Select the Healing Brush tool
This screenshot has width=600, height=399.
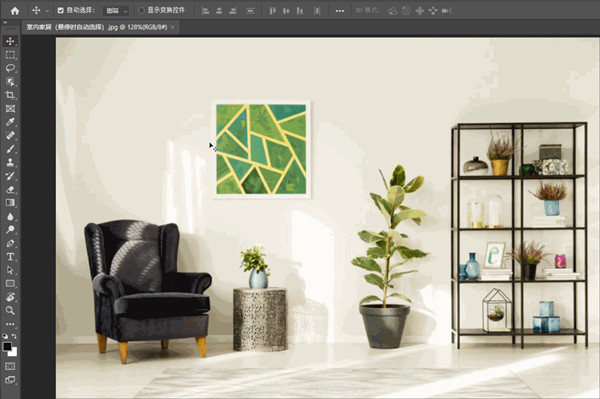(x=10, y=135)
